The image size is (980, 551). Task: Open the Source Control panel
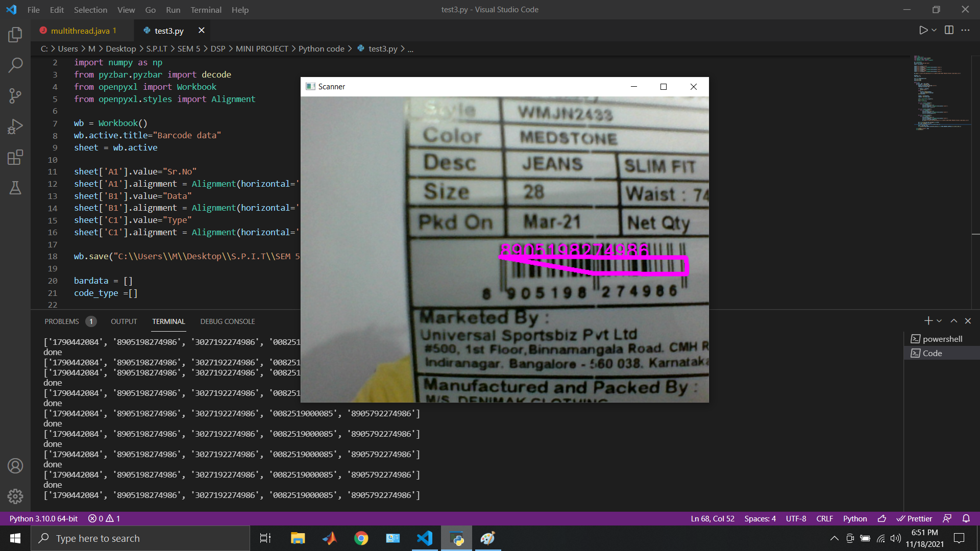pos(15,95)
